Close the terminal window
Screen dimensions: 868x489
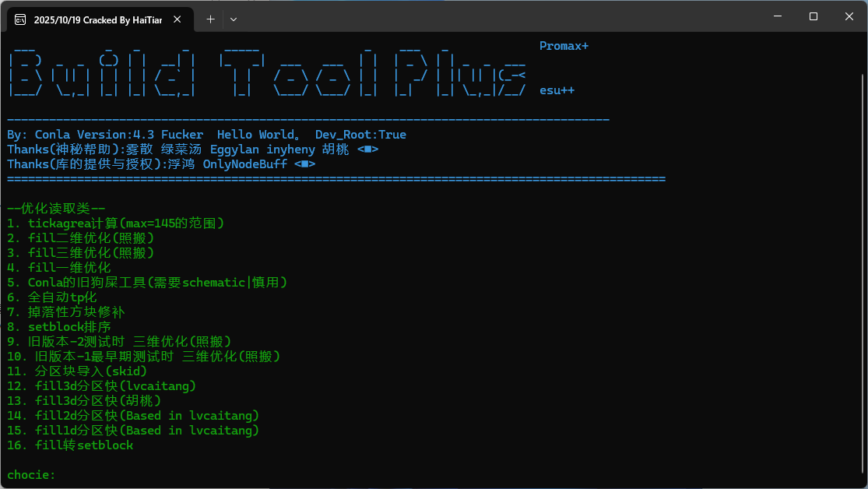[x=849, y=16]
